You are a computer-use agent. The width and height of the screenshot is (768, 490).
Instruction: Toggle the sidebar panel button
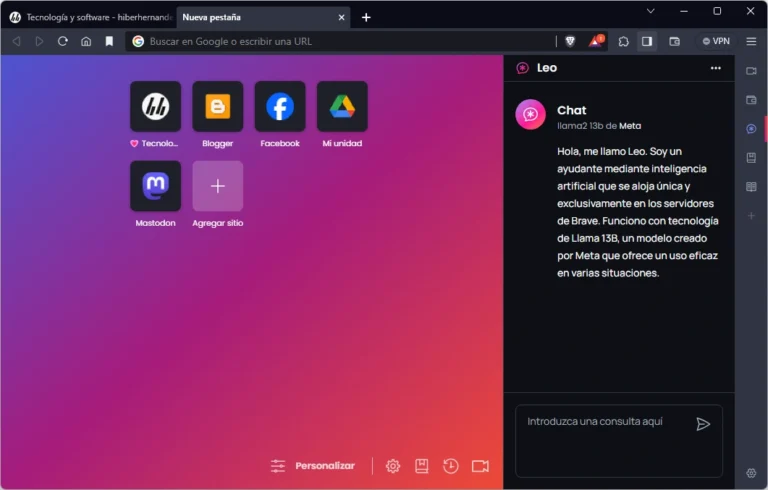(647, 41)
